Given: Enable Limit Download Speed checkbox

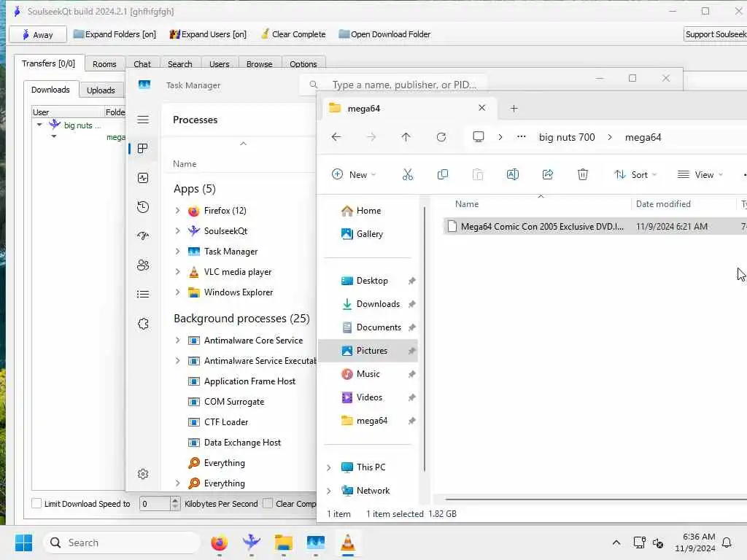Looking at the screenshot, I should [36, 503].
